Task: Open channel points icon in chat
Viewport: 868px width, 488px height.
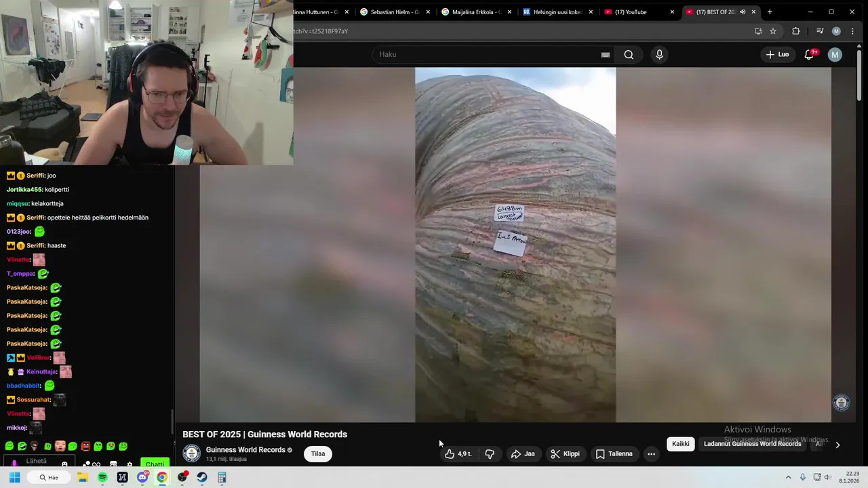Action: [87, 465]
